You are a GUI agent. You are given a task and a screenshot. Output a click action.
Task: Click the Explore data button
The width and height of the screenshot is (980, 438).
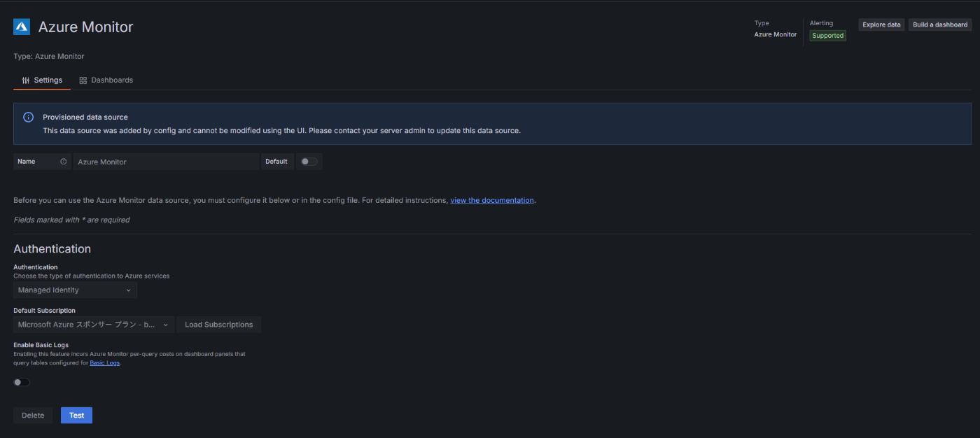coord(881,24)
